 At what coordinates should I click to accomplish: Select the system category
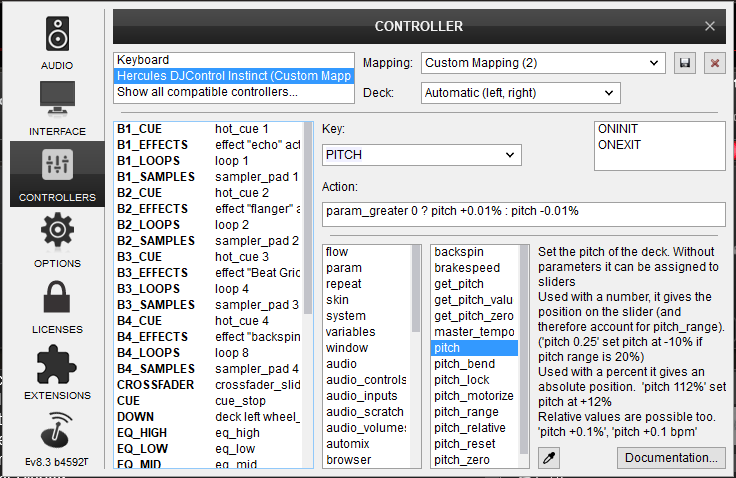(368, 316)
